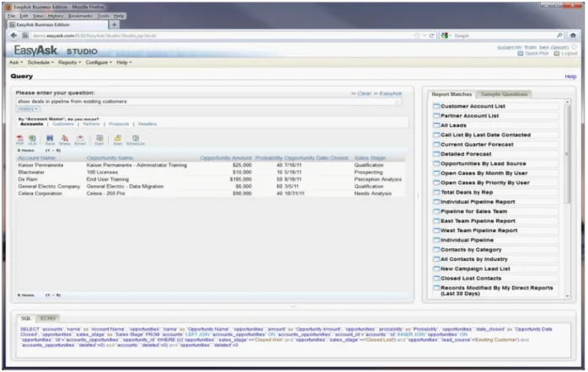
Task: Click the Email icon in toolbar
Action: [x=80, y=140]
